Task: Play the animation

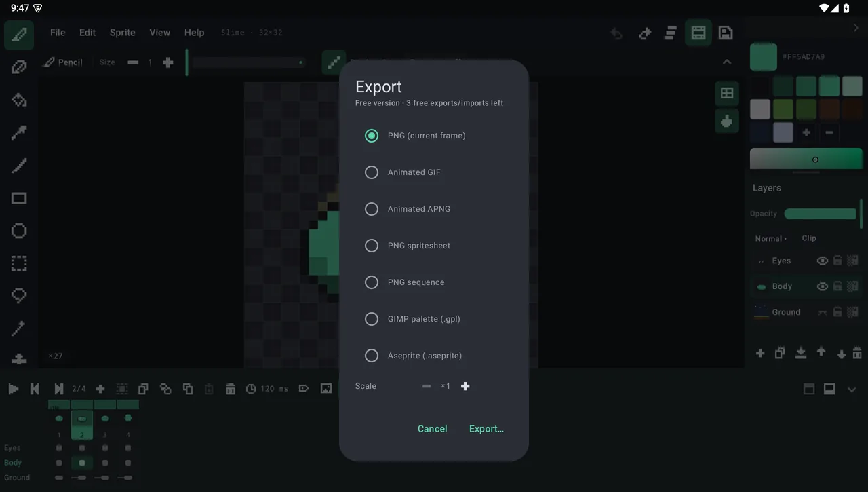Action: click(x=13, y=389)
